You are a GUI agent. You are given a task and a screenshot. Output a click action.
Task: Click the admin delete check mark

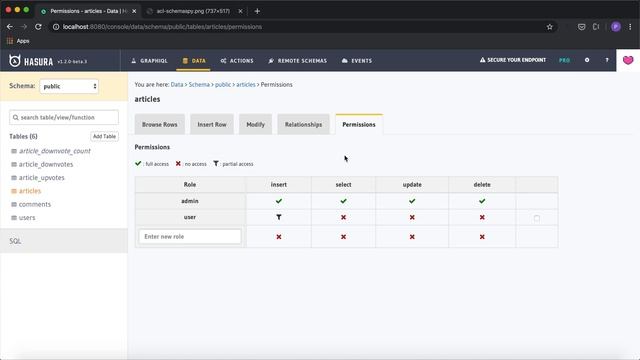pyautogui.click(x=482, y=201)
